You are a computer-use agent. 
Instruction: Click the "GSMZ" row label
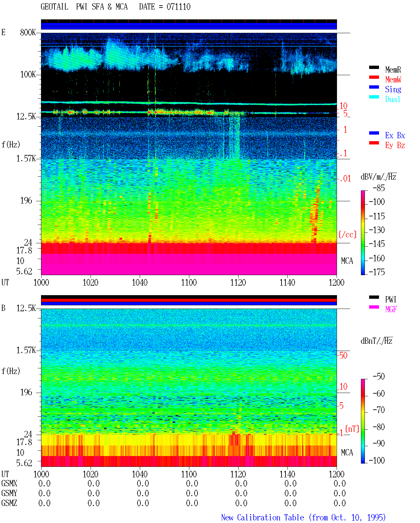click(x=9, y=503)
